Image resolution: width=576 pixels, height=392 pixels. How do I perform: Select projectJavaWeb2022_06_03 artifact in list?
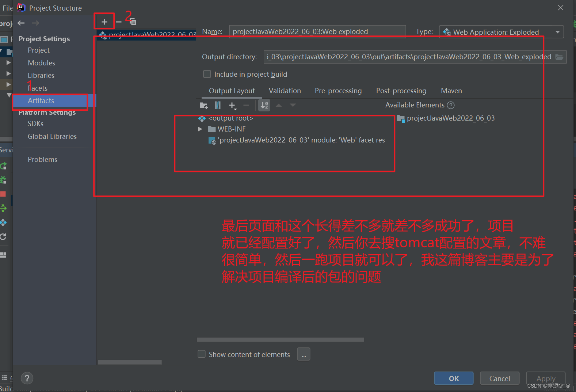pos(147,35)
